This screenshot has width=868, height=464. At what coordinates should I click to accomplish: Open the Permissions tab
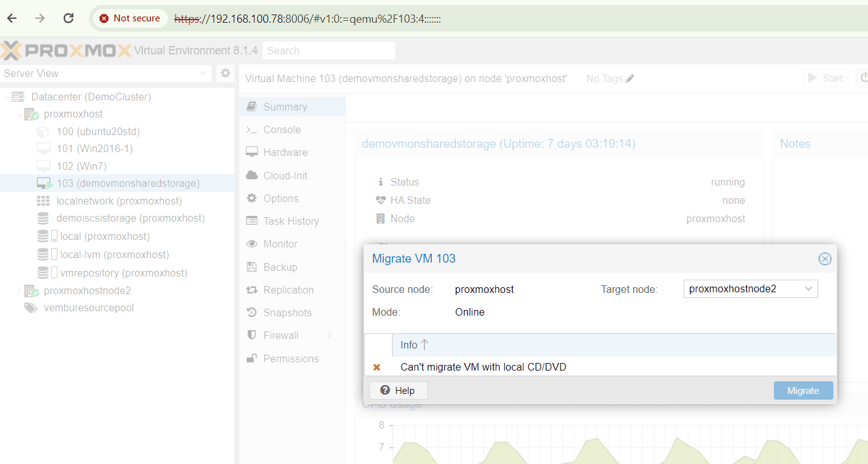click(x=292, y=359)
